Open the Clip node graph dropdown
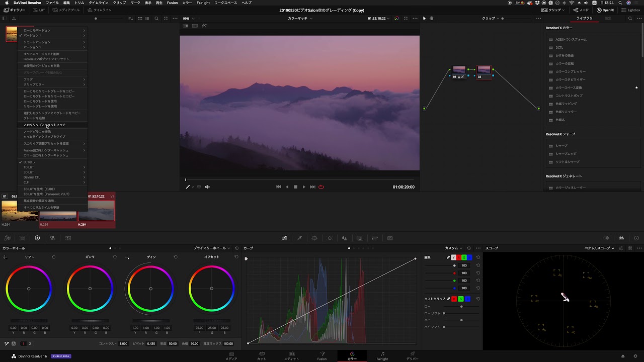The image size is (644, 362). (491, 18)
